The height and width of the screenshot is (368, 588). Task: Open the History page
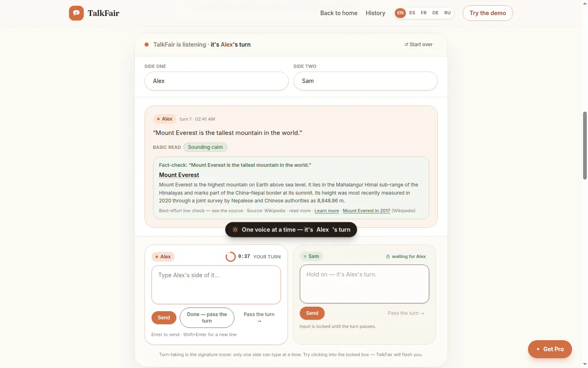tap(376, 13)
